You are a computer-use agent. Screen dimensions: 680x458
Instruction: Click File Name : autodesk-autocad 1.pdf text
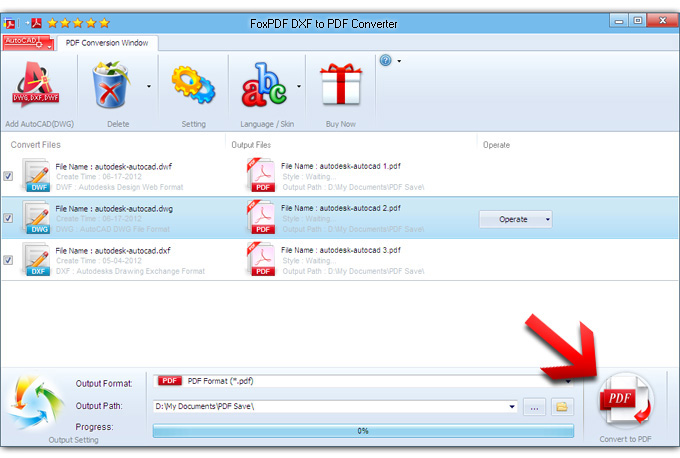pyautogui.click(x=341, y=166)
